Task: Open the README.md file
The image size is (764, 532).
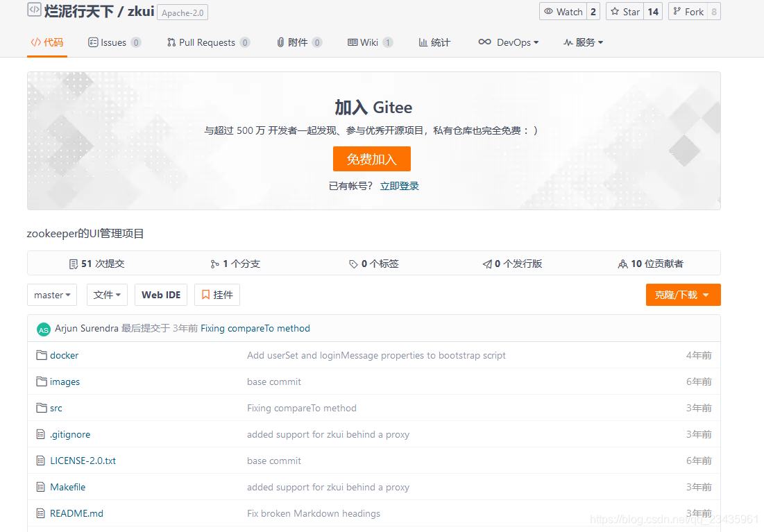Action: [x=76, y=513]
